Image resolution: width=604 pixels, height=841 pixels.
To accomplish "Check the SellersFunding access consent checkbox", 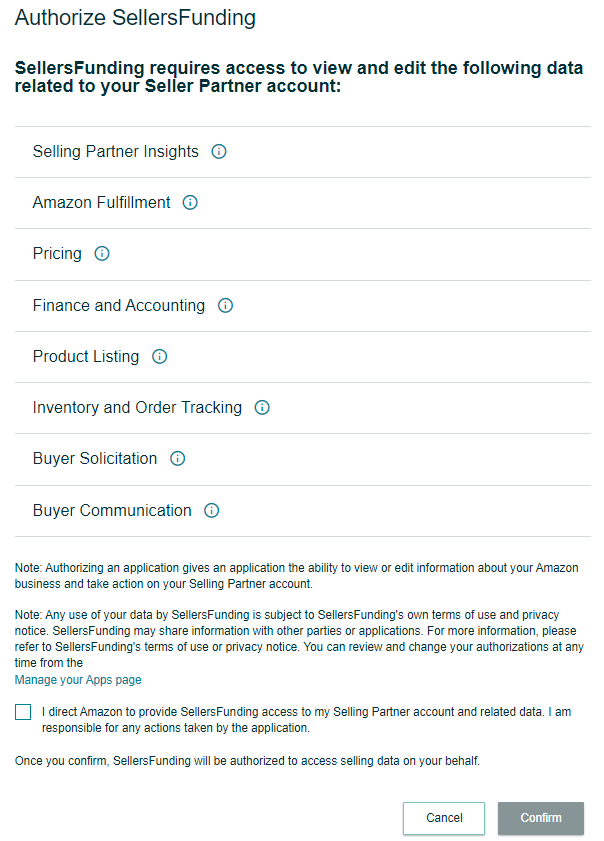I will click(x=23, y=712).
